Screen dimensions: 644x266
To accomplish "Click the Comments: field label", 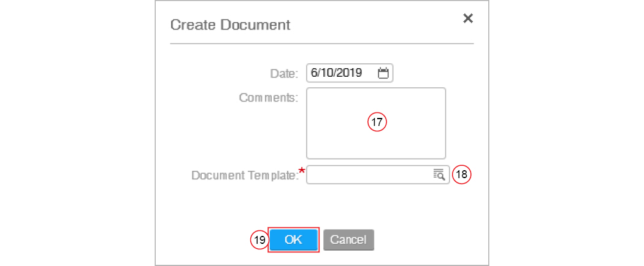I will [269, 98].
